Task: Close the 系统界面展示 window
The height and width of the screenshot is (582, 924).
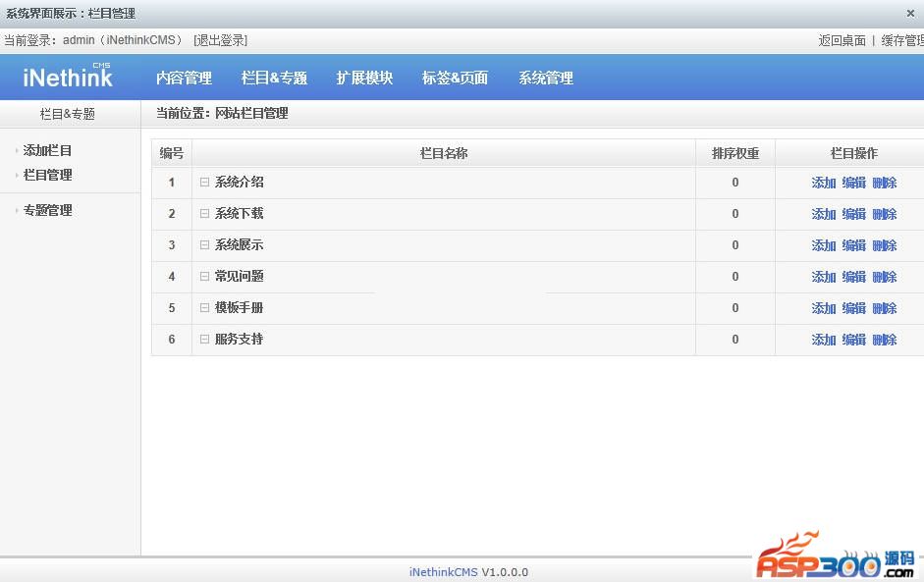Action: pyautogui.click(x=910, y=13)
